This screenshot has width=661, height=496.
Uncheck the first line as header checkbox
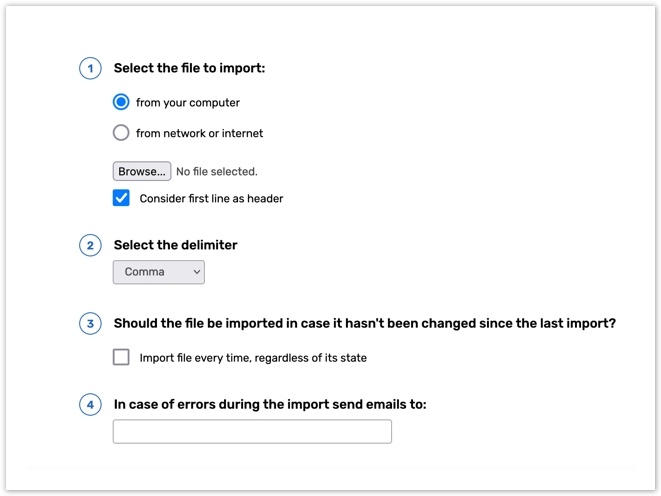(x=121, y=198)
